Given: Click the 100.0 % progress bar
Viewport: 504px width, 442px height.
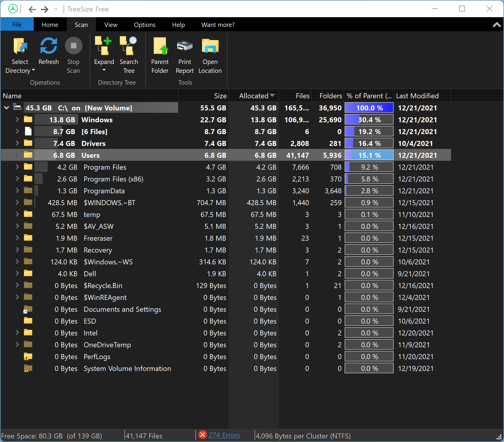Looking at the screenshot, I should tap(369, 108).
